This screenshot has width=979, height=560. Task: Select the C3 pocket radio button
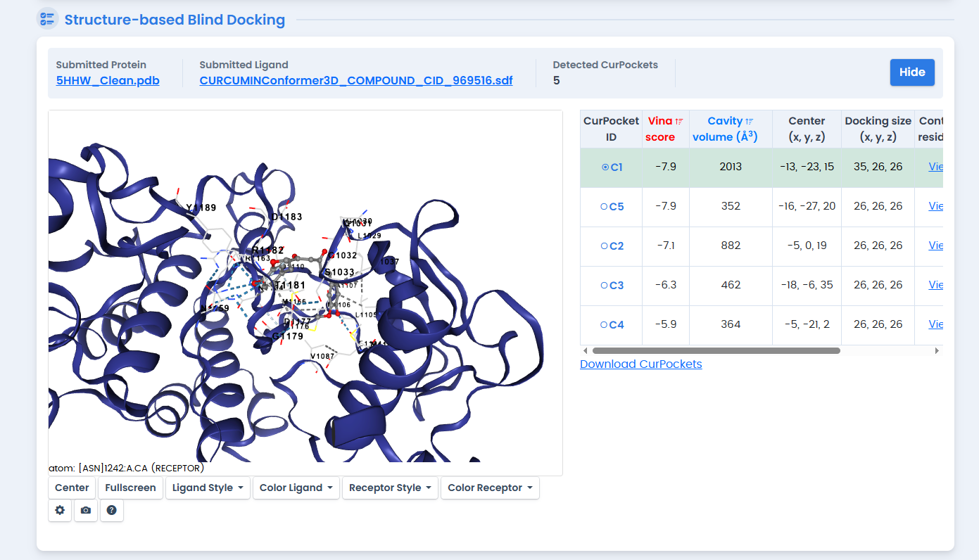[603, 286]
